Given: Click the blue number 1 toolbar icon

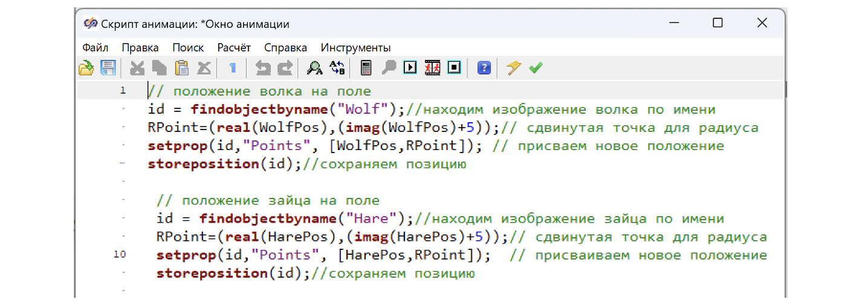Looking at the screenshot, I should [232, 68].
